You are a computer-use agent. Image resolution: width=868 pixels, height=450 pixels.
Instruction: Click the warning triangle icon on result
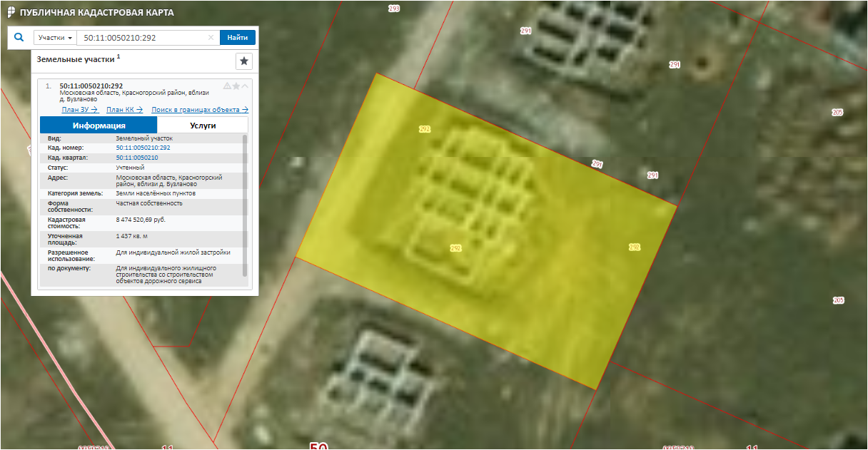coord(227,86)
